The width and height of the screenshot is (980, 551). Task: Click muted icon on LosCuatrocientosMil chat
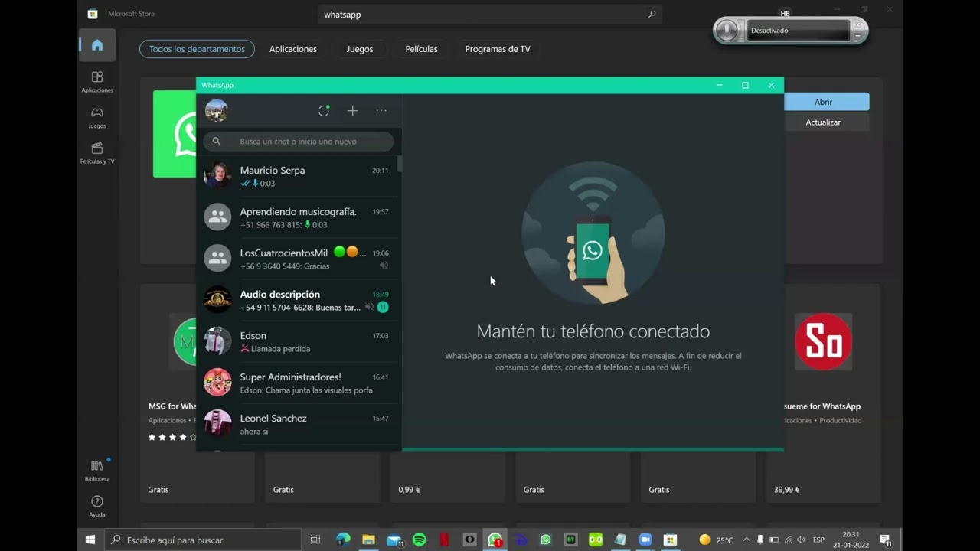click(x=384, y=266)
